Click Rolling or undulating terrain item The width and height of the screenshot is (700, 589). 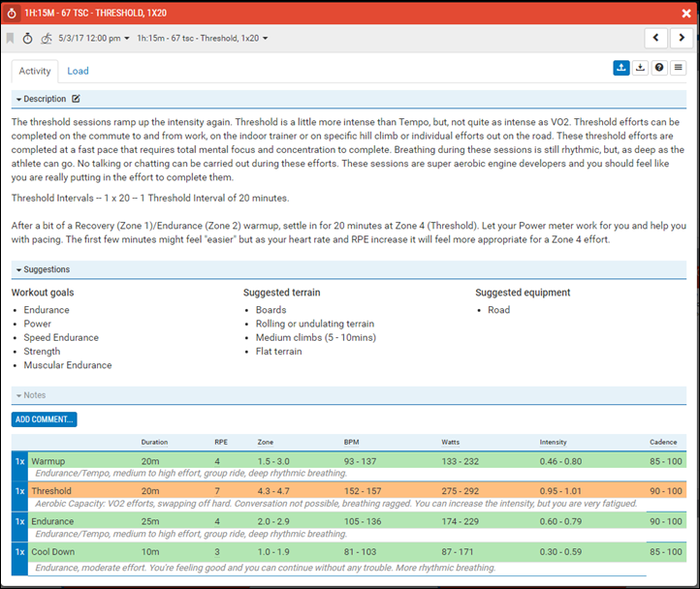pos(315,324)
